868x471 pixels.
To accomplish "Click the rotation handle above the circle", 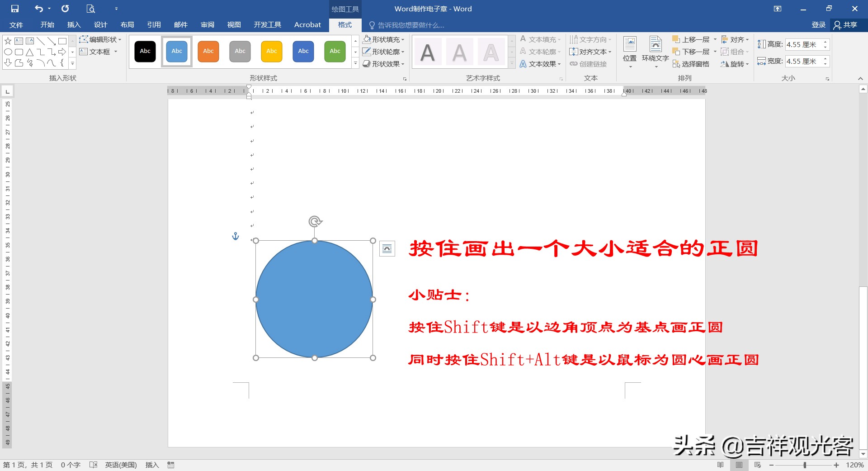I will 315,221.
